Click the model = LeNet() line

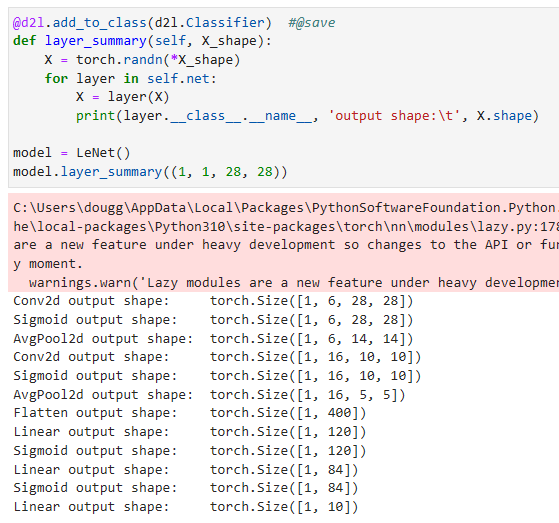[72, 153]
